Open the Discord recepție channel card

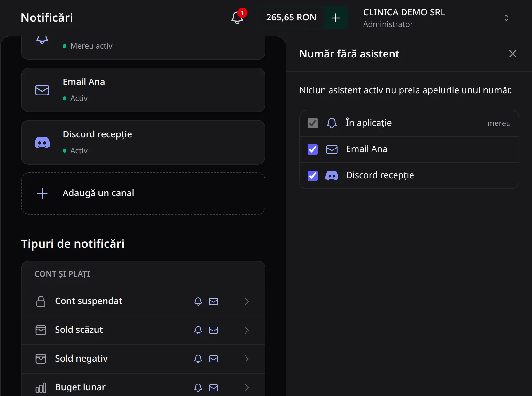[143, 142]
